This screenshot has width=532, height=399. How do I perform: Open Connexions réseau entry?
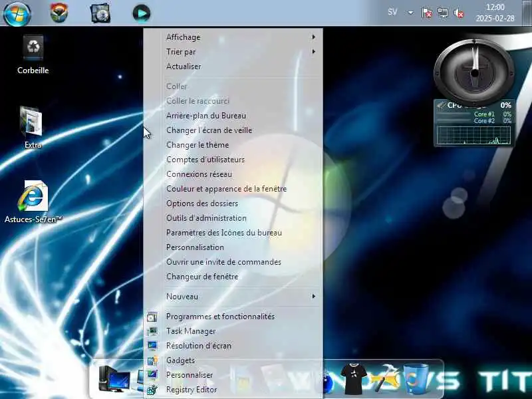pos(233,174)
